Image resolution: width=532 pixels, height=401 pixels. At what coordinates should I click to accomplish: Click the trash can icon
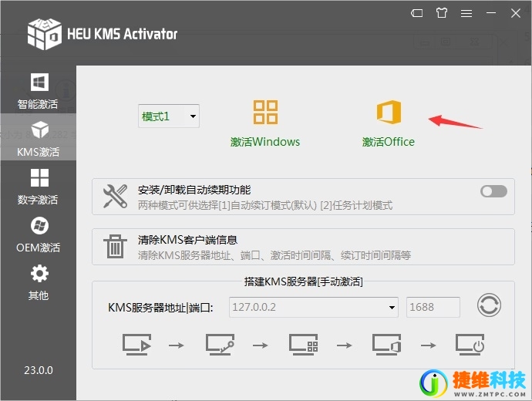pos(115,246)
